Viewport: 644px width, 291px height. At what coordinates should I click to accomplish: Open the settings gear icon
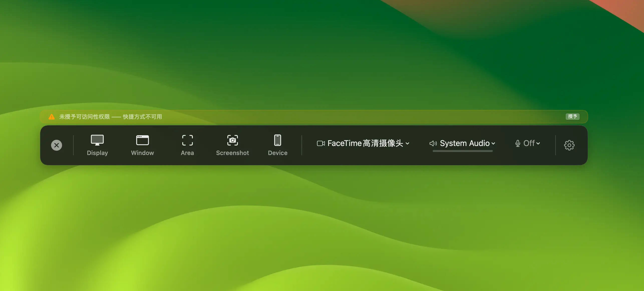coord(569,145)
